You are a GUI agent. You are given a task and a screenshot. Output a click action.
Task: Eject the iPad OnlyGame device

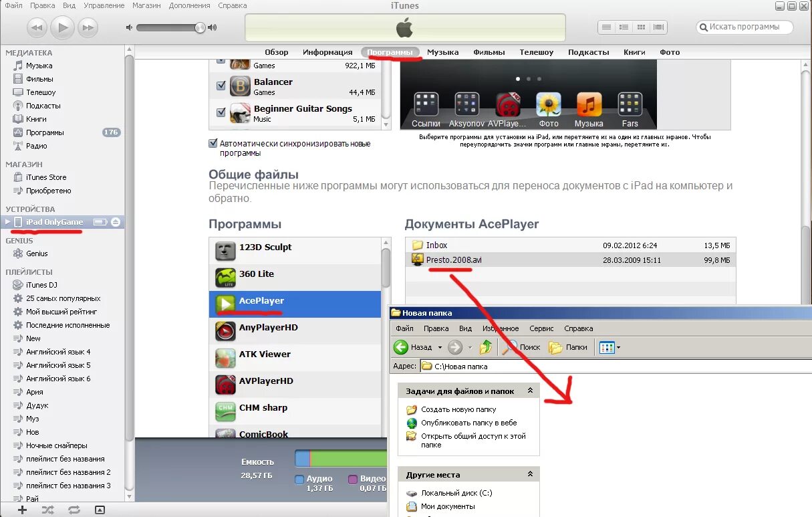coord(116,222)
